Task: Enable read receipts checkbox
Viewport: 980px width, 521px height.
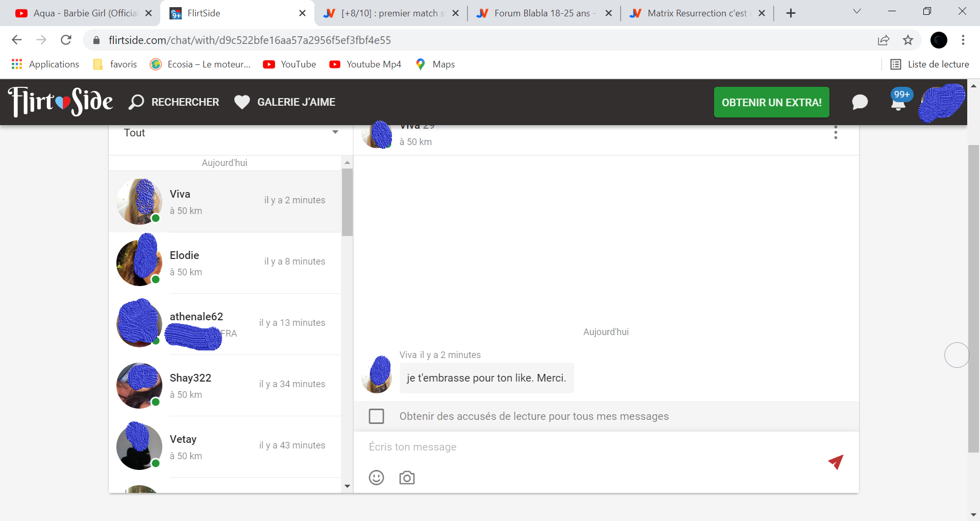Action: point(376,416)
